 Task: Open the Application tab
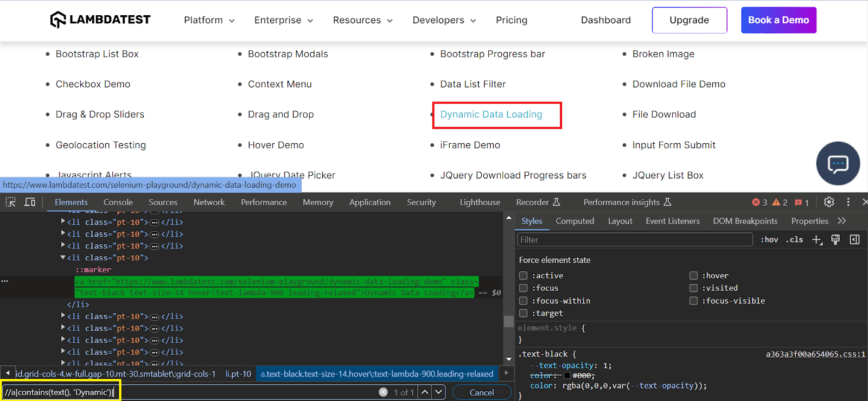click(370, 202)
